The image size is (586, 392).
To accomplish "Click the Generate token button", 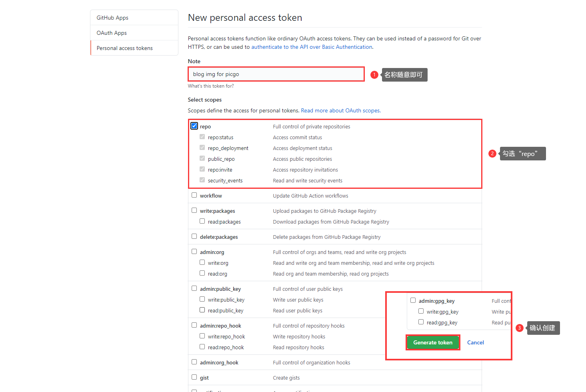I will (433, 342).
